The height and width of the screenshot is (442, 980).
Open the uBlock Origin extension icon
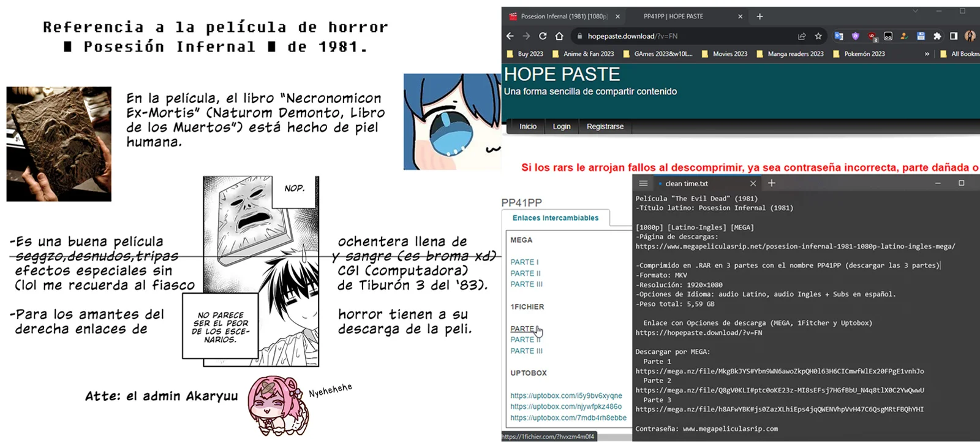click(872, 37)
